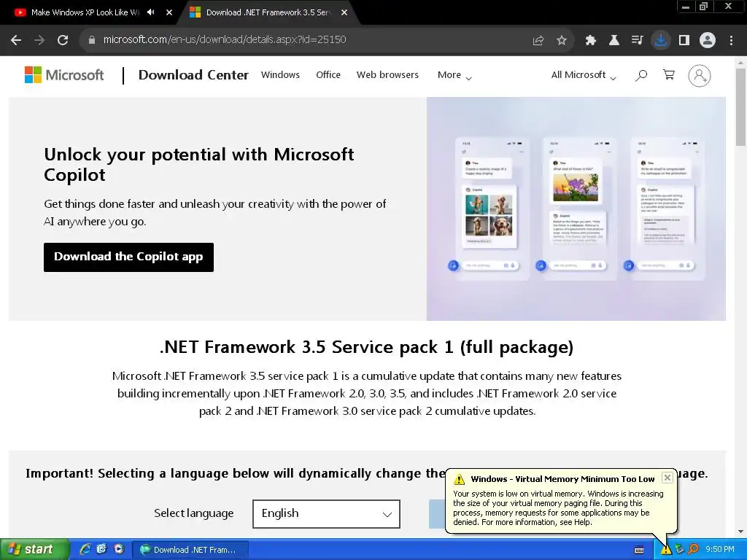
Task: Click Download the Copilot app button
Action: click(128, 257)
